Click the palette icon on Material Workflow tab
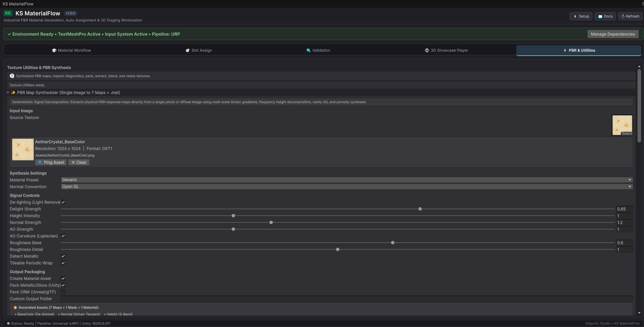 (54, 50)
